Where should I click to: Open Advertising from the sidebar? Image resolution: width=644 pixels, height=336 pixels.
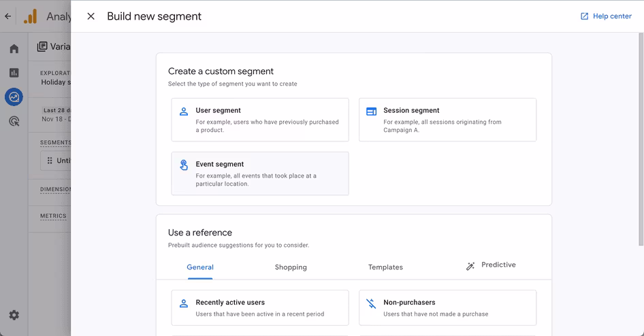(14, 122)
